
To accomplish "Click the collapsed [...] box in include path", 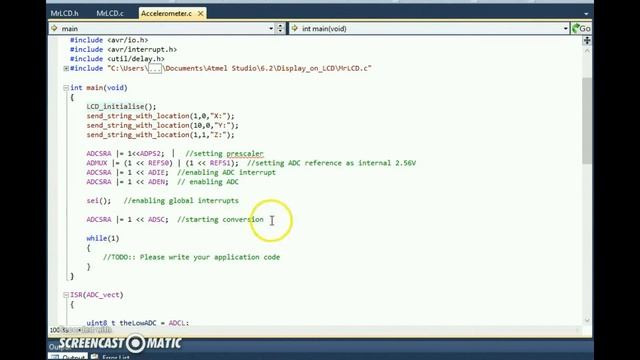I will 155,69.
